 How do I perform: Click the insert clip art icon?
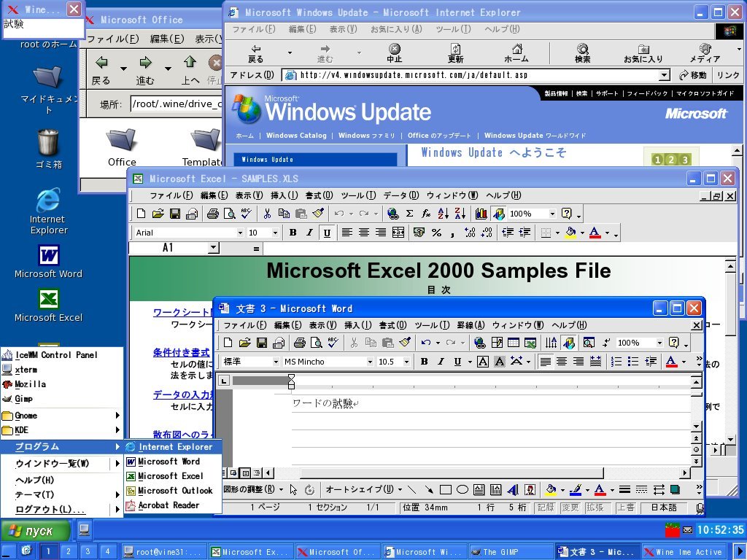pyautogui.click(x=530, y=489)
